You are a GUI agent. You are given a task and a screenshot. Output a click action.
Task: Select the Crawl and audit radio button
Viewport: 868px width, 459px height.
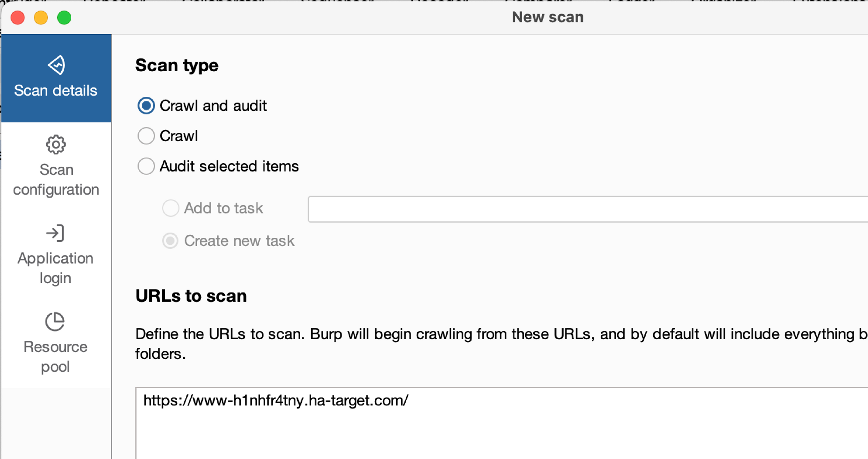click(146, 106)
